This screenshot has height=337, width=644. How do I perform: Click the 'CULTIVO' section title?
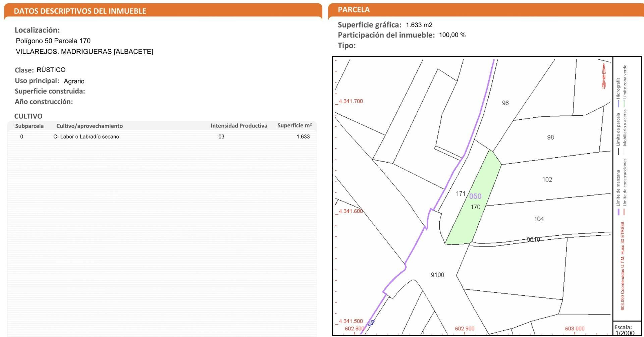(x=28, y=116)
